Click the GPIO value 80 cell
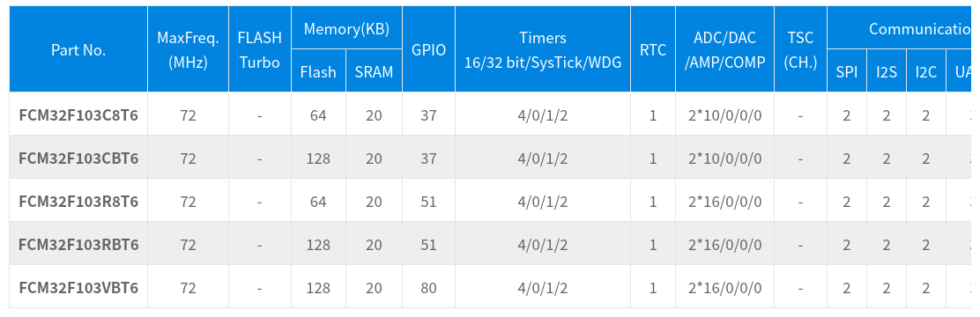This screenshot has width=980, height=317. [428, 288]
